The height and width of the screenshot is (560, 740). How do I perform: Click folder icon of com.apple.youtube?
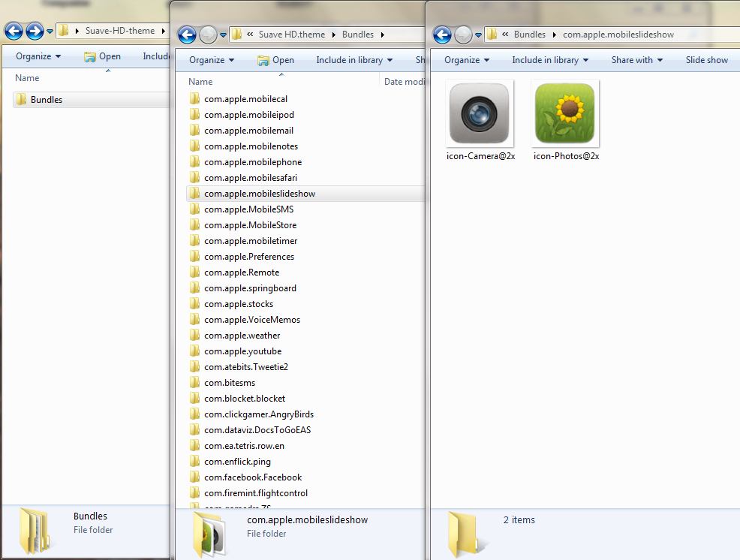(x=194, y=351)
